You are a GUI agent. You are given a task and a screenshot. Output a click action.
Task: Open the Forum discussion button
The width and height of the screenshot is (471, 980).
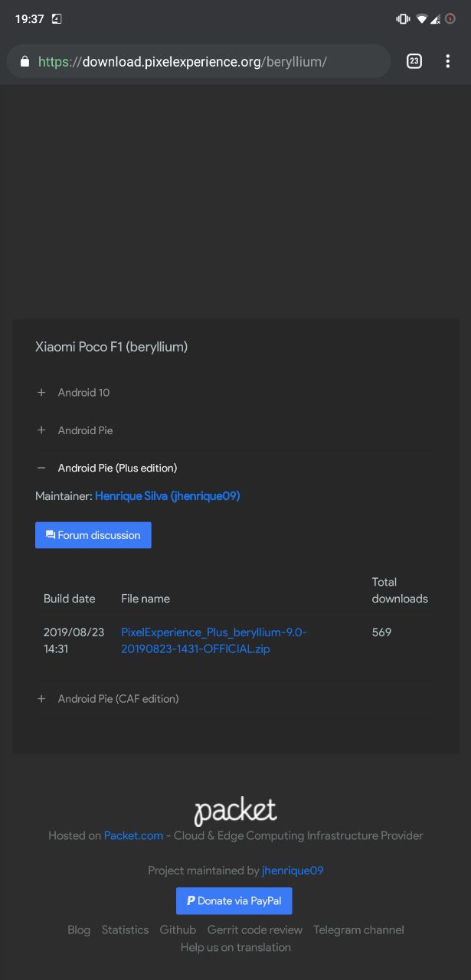click(93, 535)
